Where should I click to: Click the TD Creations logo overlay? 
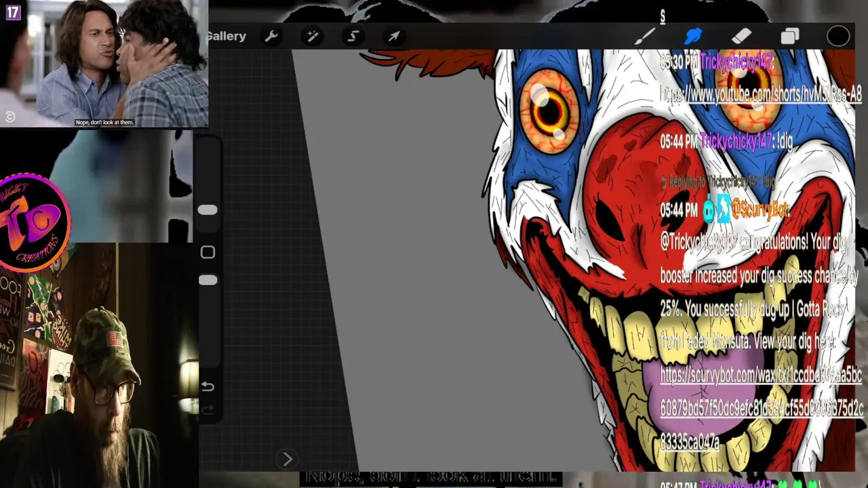34,223
